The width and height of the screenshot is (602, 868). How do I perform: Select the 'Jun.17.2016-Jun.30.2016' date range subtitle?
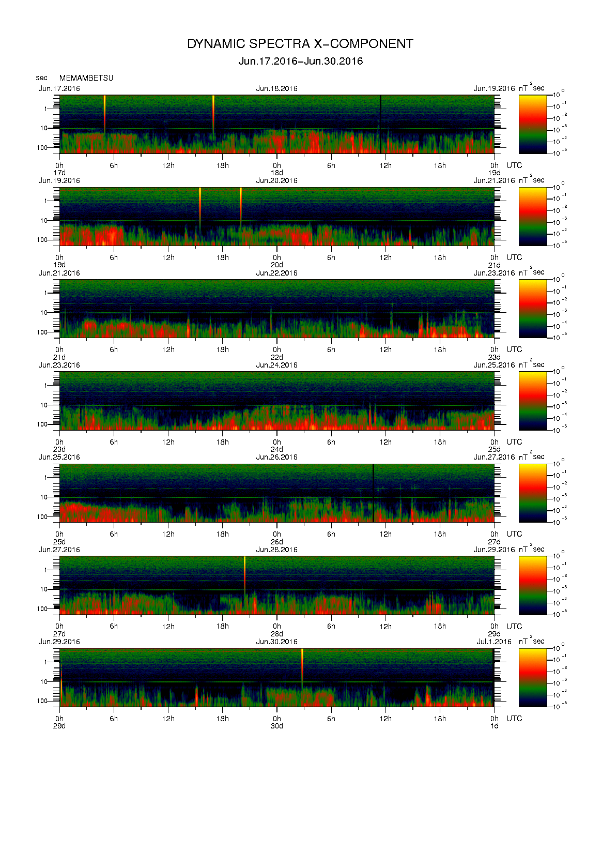(301, 61)
